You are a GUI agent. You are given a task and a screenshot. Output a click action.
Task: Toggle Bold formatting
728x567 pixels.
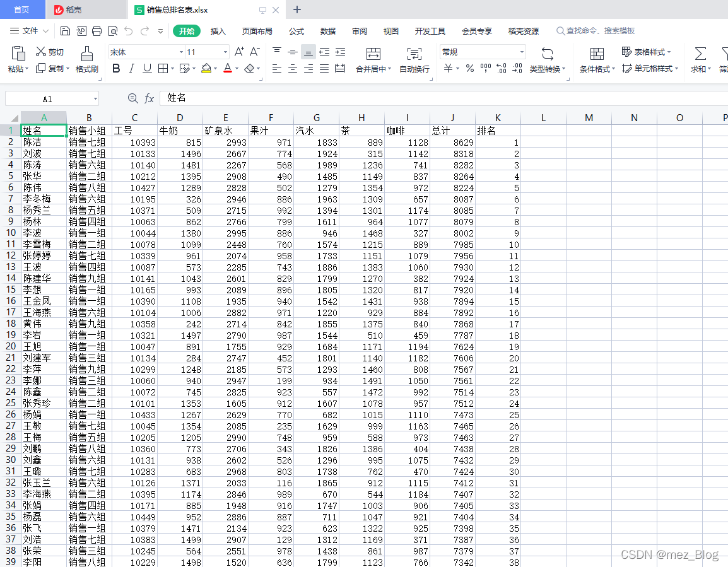117,69
